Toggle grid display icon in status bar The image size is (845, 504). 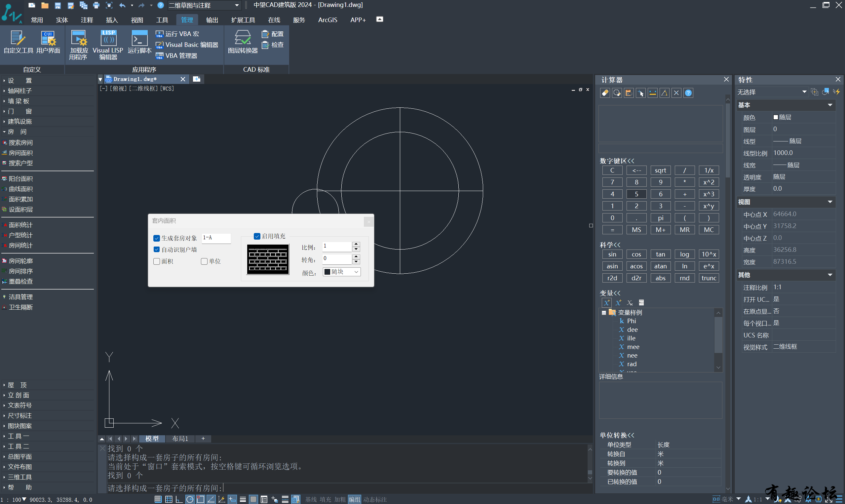click(169, 499)
